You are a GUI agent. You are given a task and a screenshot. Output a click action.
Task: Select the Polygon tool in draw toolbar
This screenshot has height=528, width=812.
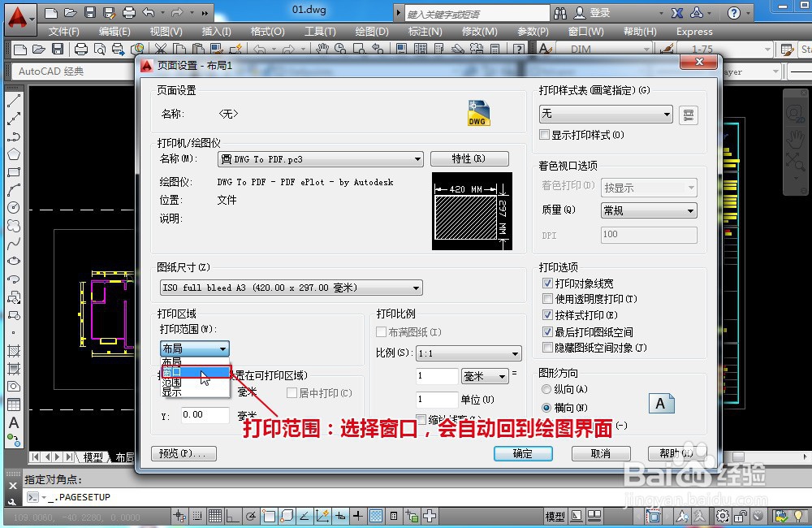pos(14,154)
